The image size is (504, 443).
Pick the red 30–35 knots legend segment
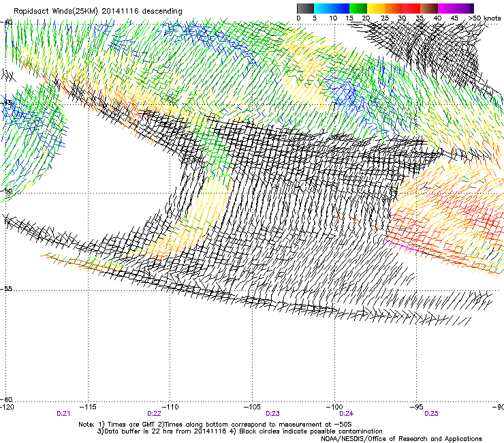coord(411,8)
